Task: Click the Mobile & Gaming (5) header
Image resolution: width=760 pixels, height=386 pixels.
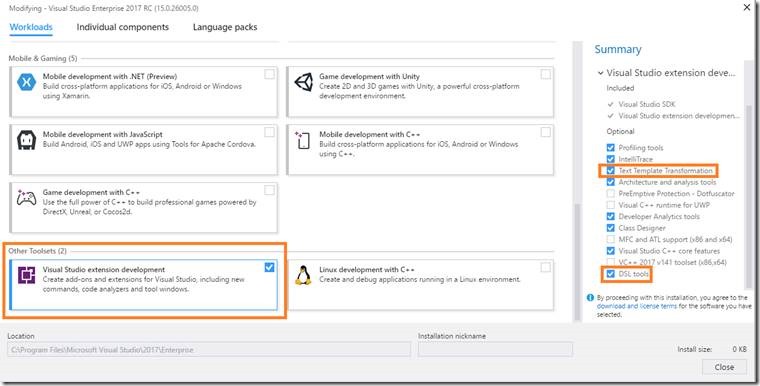Action: tap(43, 58)
